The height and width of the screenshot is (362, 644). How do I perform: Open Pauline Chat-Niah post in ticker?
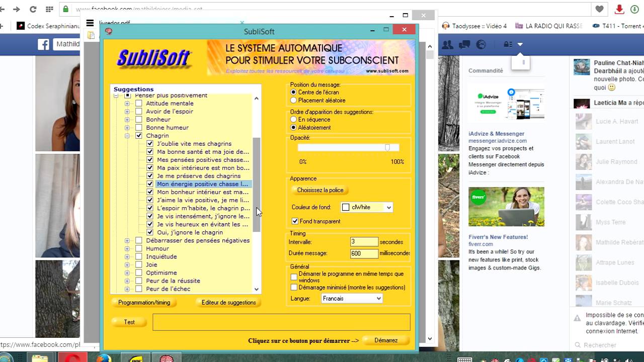tap(609, 75)
